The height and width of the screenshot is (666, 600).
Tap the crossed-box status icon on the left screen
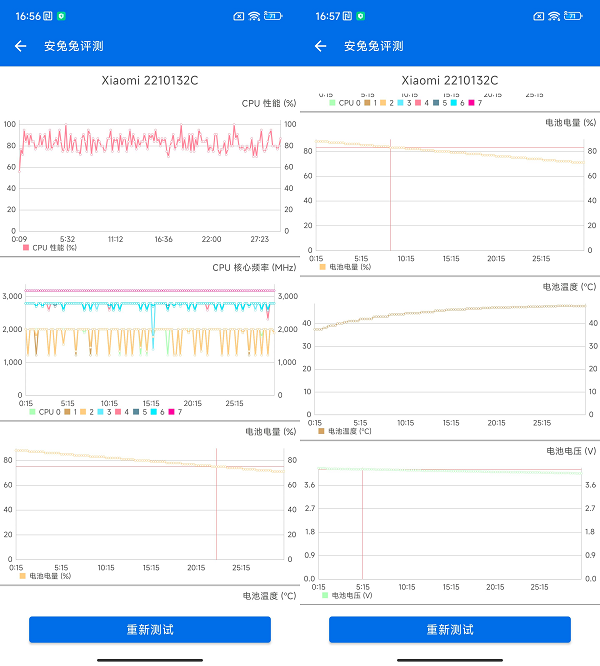click(239, 16)
